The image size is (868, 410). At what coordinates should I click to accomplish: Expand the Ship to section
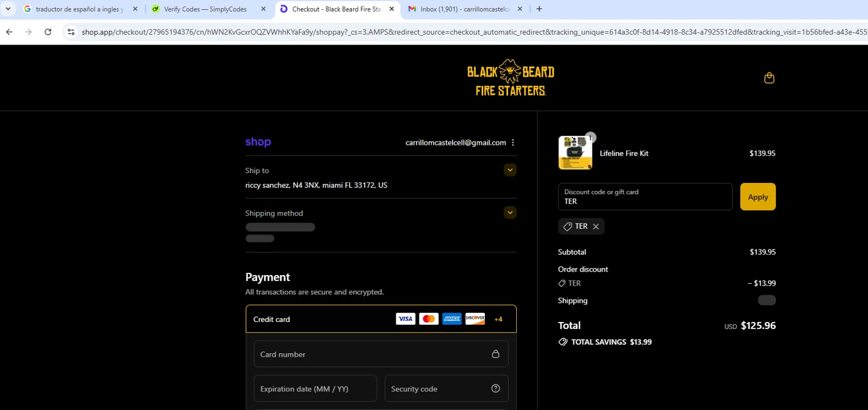(x=510, y=170)
